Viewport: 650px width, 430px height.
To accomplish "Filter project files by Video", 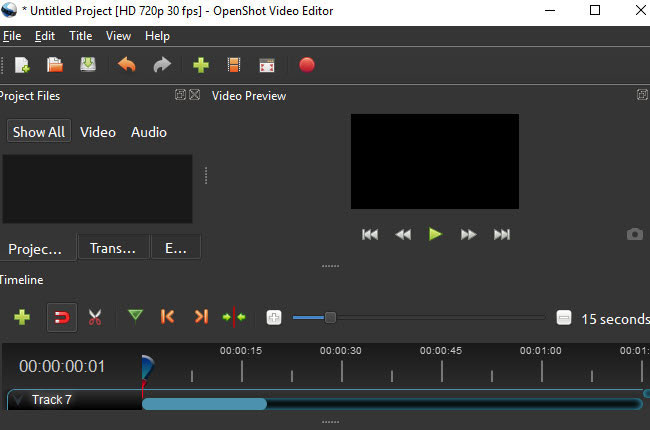I will (x=98, y=132).
